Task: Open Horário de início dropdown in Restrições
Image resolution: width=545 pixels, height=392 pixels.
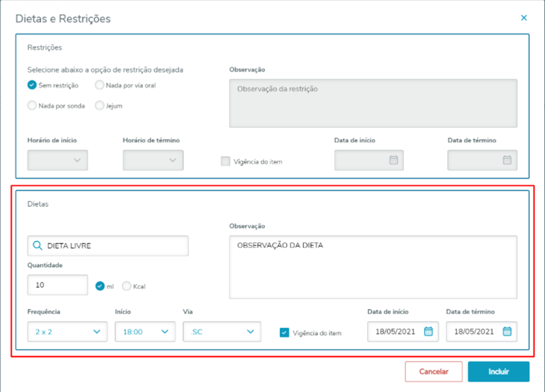Action: (x=58, y=160)
